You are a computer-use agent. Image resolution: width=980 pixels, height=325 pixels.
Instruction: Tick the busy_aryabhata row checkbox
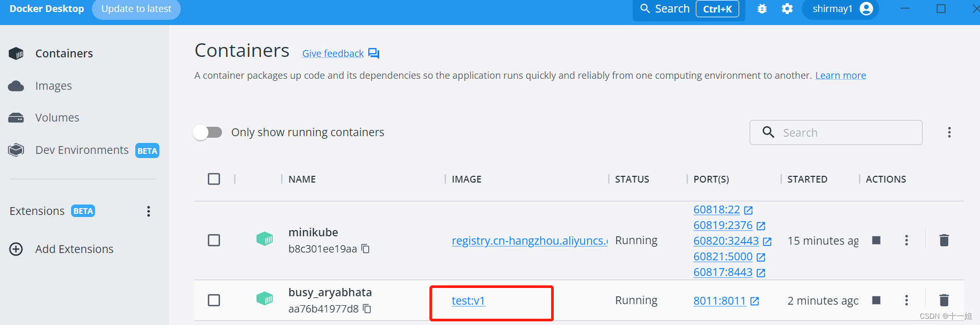click(x=214, y=300)
